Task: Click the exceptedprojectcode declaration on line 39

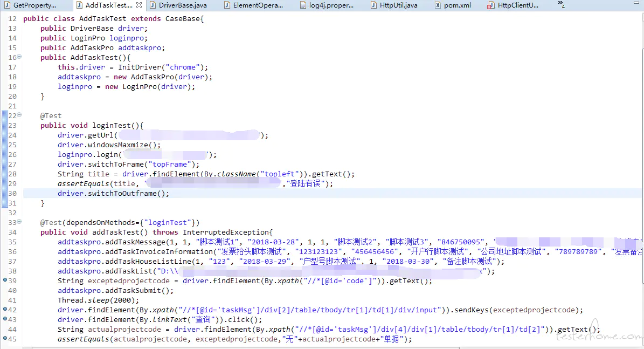Action: 245,280
